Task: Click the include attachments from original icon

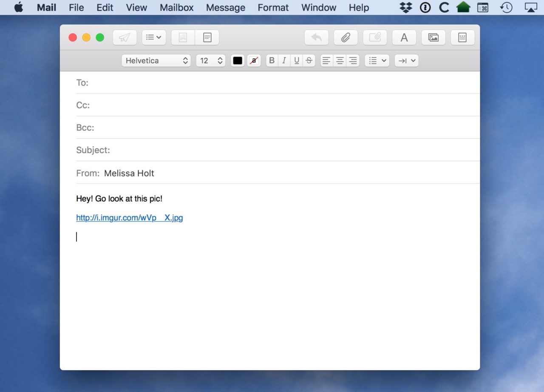Action: click(375, 37)
